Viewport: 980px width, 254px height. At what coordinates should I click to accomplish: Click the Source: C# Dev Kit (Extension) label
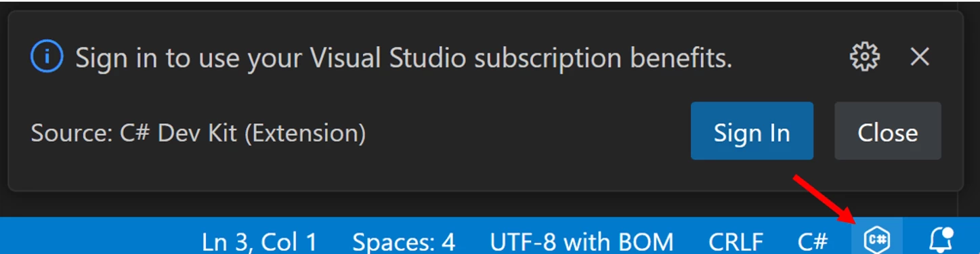tap(198, 133)
